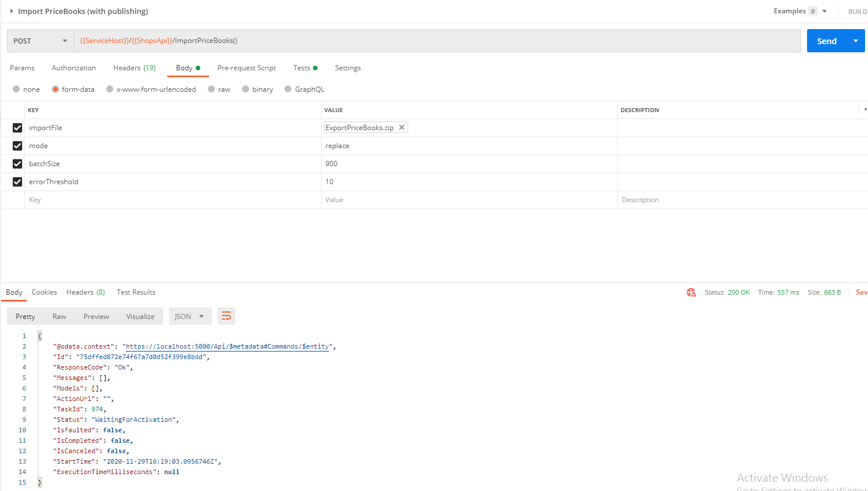Open the odata.context metadata link

[x=227, y=346]
